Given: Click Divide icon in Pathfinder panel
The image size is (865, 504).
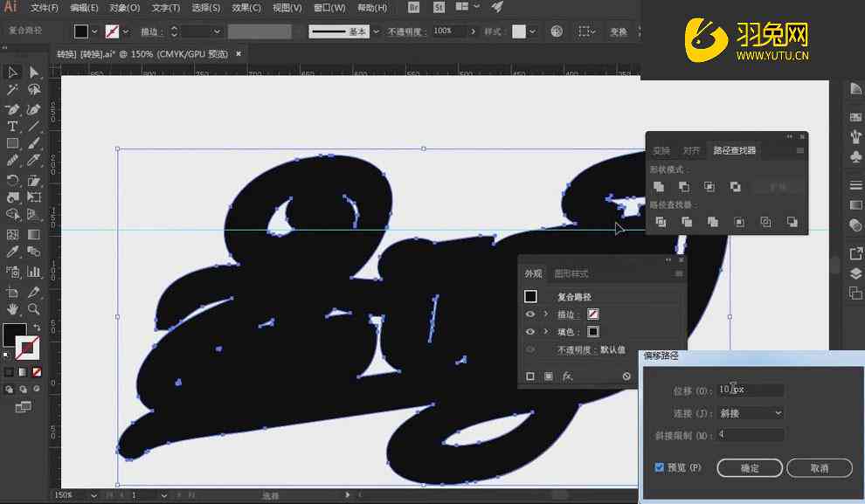Looking at the screenshot, I should pos(661,222).
